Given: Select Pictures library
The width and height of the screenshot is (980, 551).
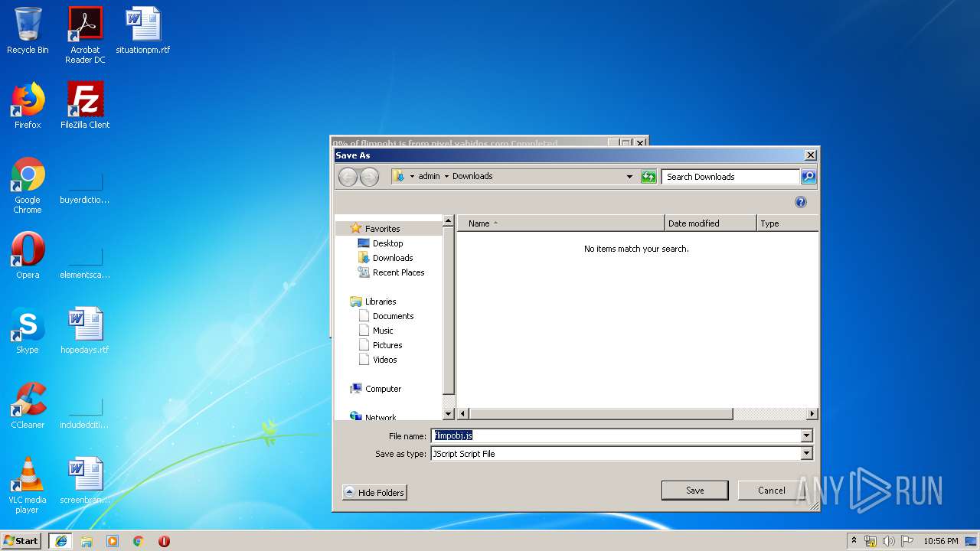Looking at the screenshot, I should pyautogui.click(x=387, y=345).
